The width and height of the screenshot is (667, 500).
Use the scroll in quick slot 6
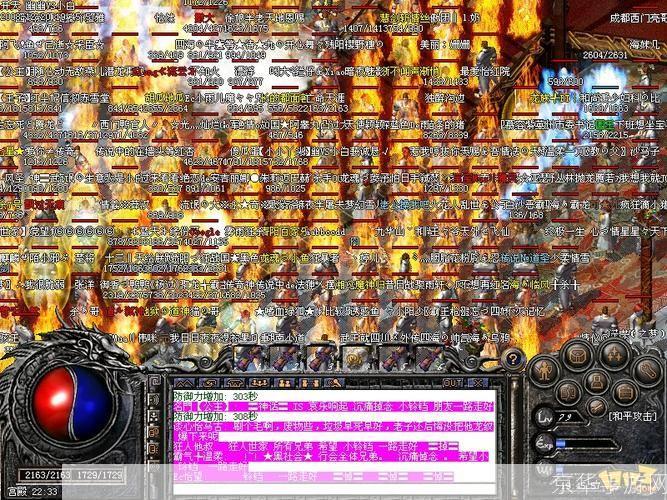tap(429, 357)
